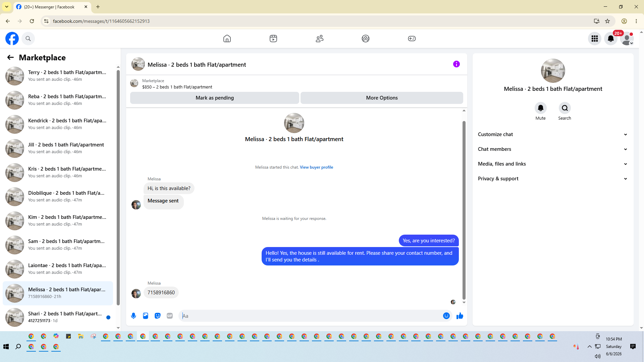The height and width of the screenshot is (362, 644).
Task: Mute the Melissa conversation
Action: click(540, 108)
